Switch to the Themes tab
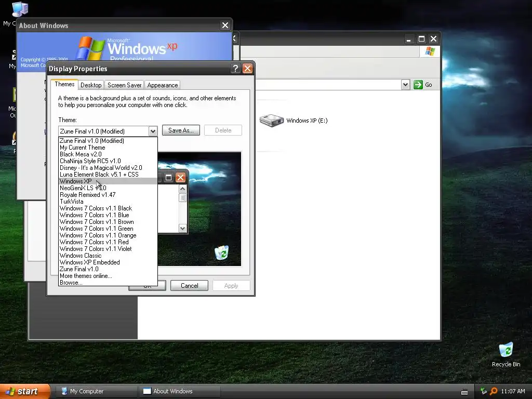Viewport: 532px width, 399px height. (x=64, y=84)
